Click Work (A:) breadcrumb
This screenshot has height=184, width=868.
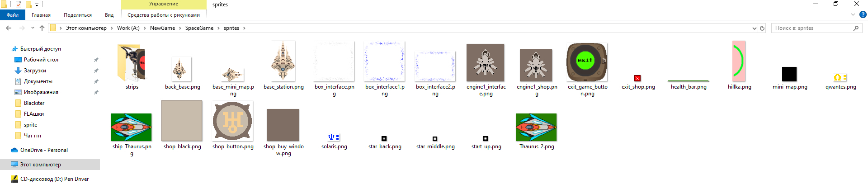pyautogui.click(x=128, y=28)
